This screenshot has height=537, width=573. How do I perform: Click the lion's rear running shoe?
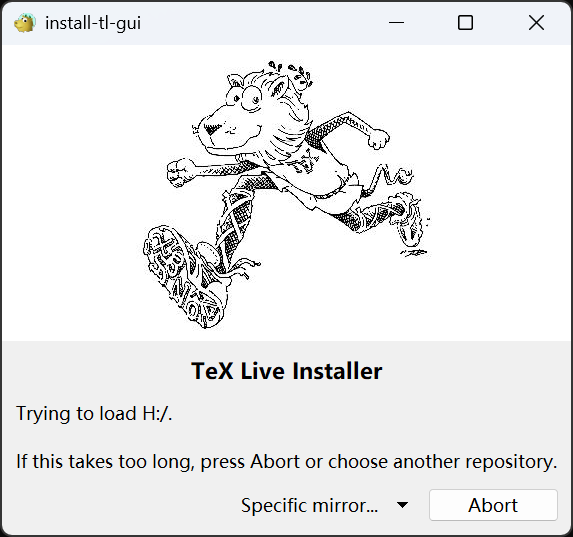406,218
